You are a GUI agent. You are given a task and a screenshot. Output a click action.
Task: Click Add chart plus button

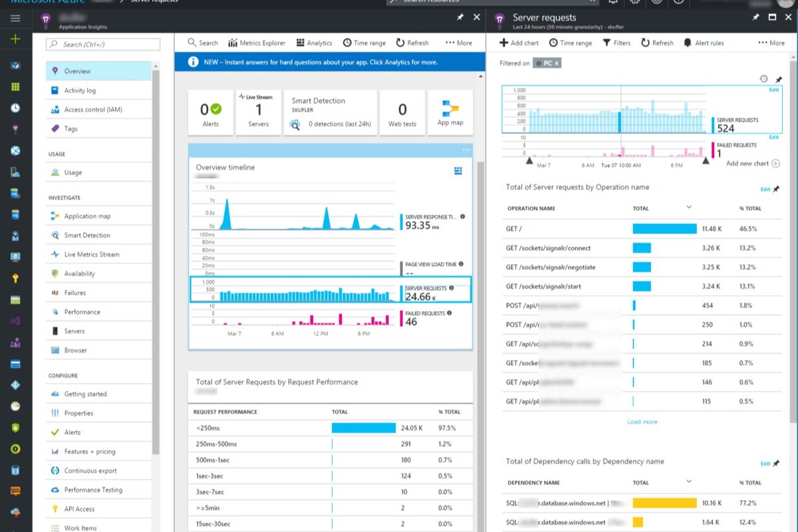(519, 43)
